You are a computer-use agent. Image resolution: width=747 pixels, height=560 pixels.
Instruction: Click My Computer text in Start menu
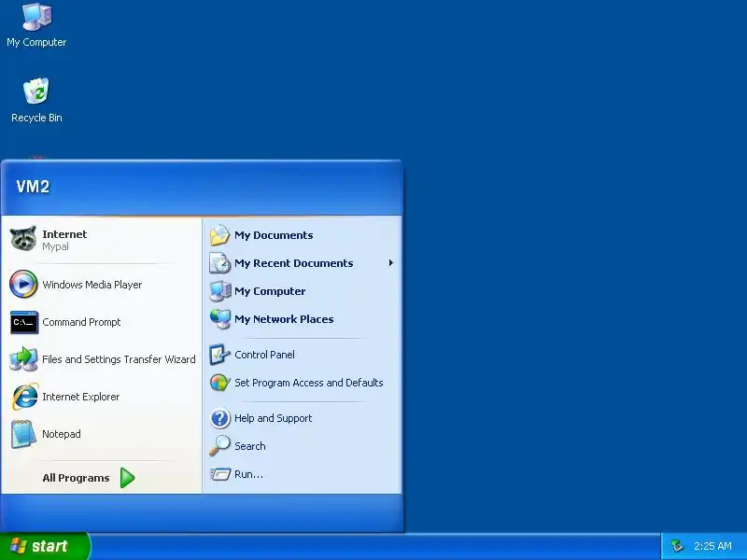point(270,291)
